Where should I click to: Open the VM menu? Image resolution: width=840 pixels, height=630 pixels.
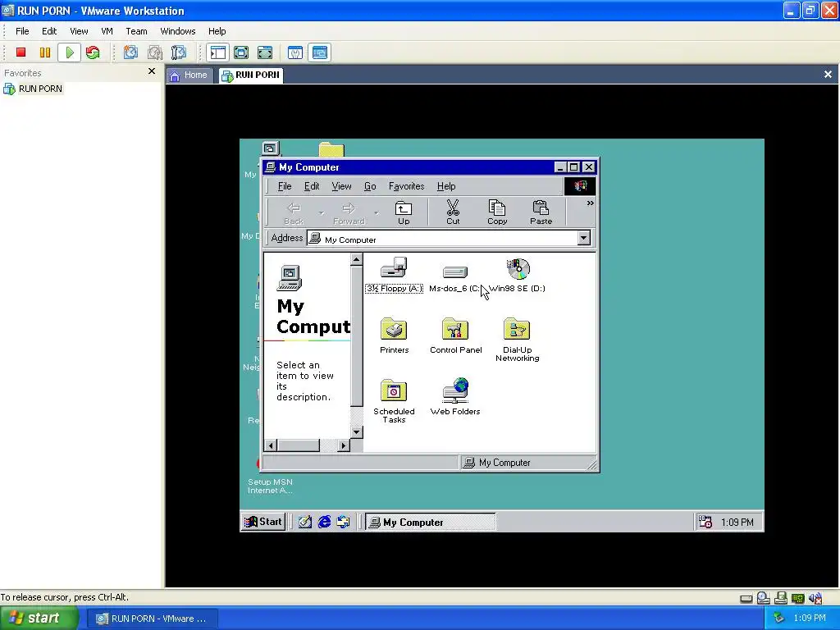pyautogui.click(x=107, y=31)
